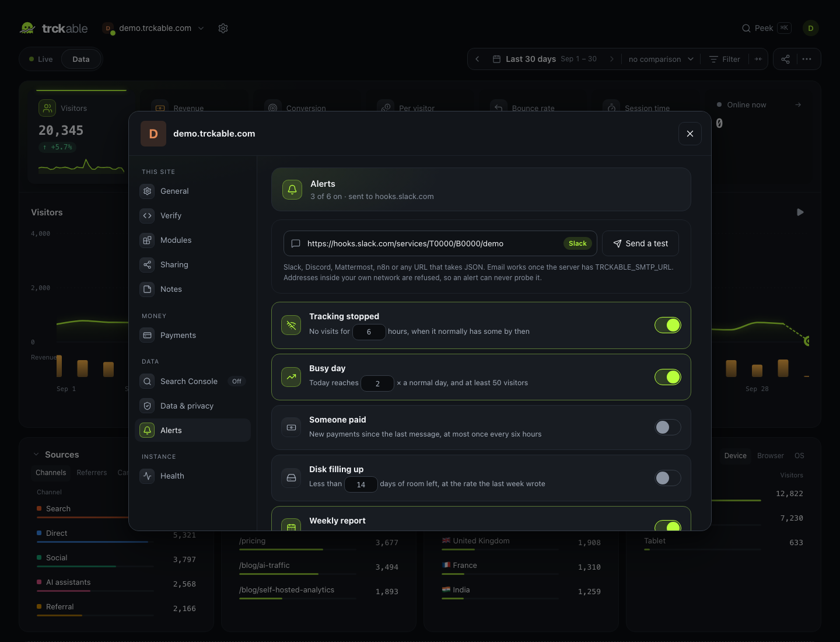Select the OS tab in devices panel
Viewport: 840px width, 642px height.
799,456
